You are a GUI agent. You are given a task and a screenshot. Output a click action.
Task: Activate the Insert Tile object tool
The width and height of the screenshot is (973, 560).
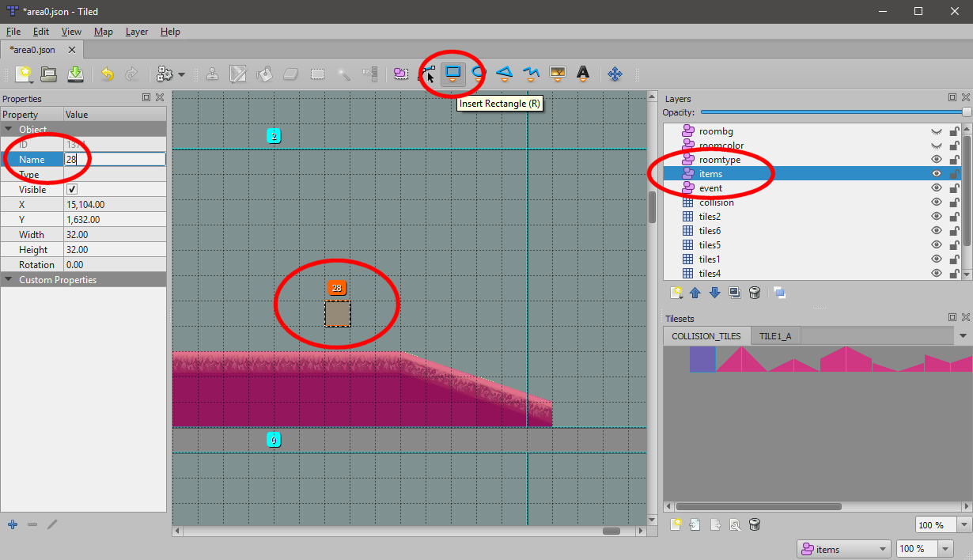tap(558, 74)
